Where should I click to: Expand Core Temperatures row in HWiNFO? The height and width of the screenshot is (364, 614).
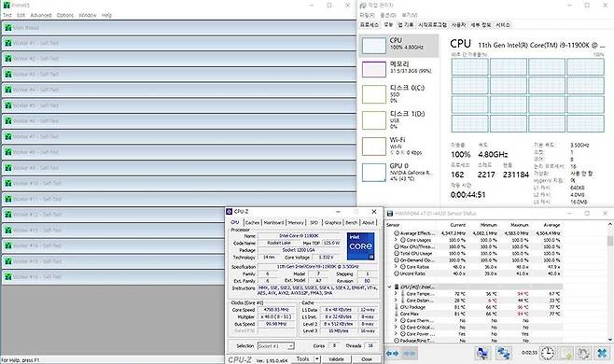pos(396,293)
